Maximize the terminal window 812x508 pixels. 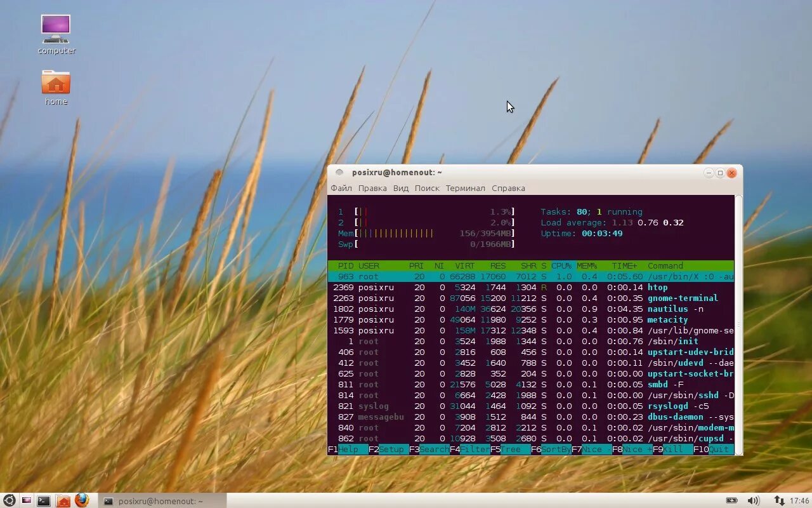coord(720,173)
